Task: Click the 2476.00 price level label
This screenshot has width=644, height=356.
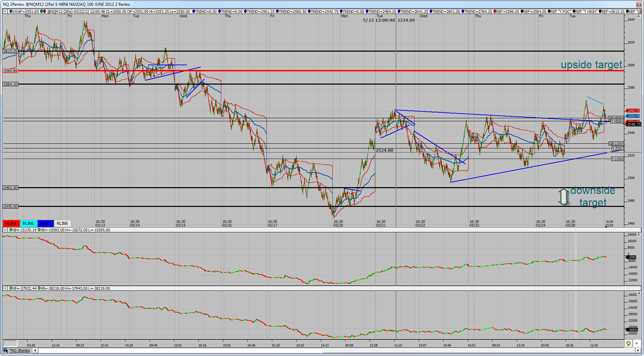Action: [10, 207]
